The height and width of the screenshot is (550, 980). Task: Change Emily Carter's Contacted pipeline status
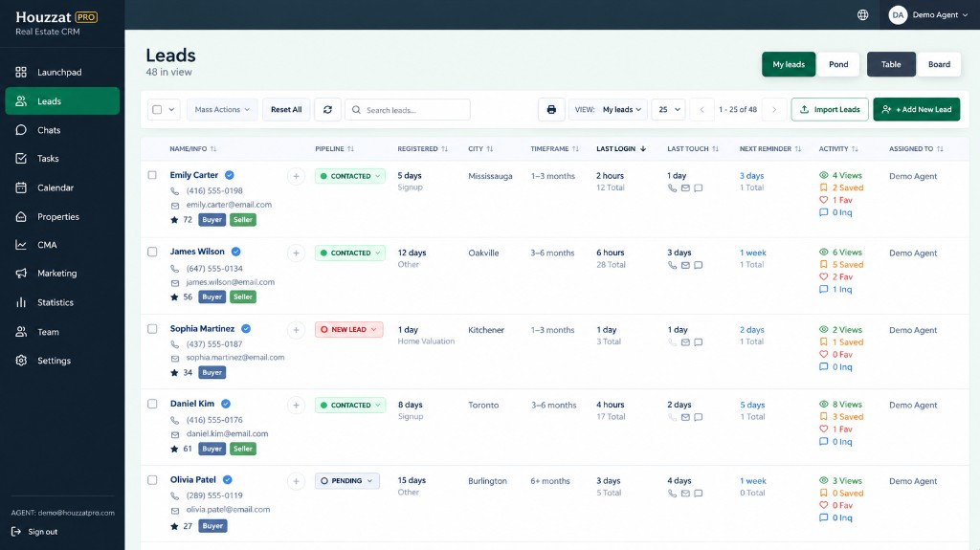[350, 176]
